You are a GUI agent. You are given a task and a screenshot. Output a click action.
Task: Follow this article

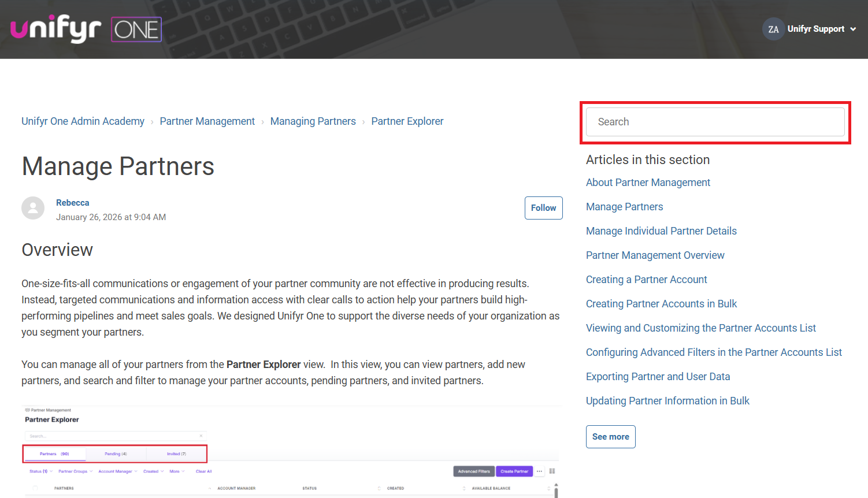click(x=543, y=208)
